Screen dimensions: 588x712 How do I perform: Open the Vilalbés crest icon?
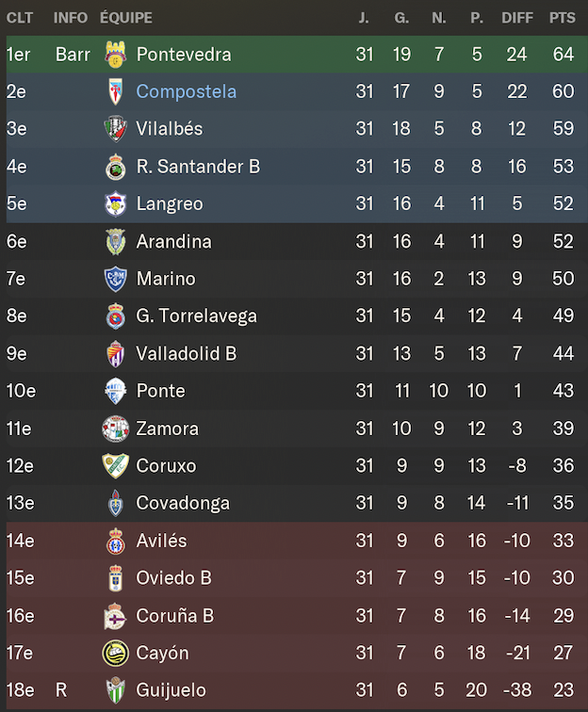tap(115, 129)
